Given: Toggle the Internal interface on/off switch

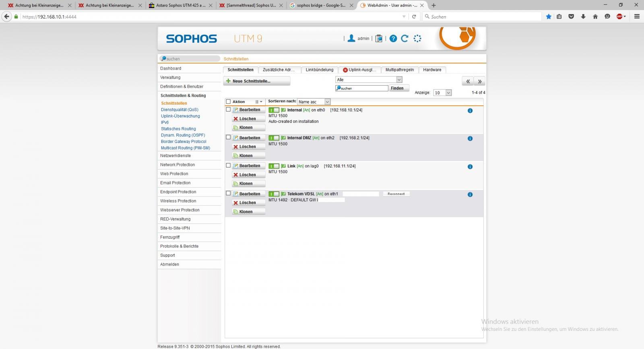Looking at the screenshot, I should 274,110.
